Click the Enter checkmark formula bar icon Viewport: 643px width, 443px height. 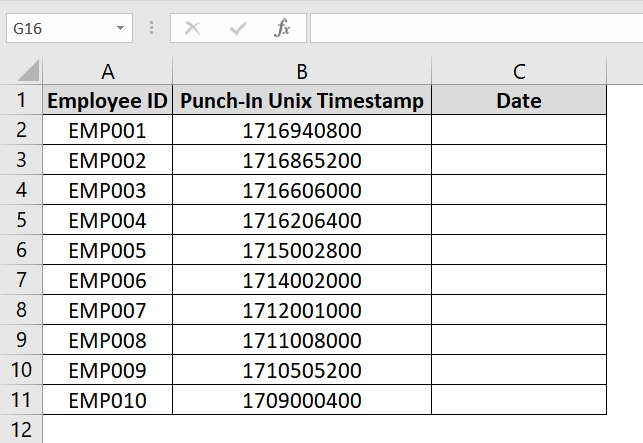(238, 28)
